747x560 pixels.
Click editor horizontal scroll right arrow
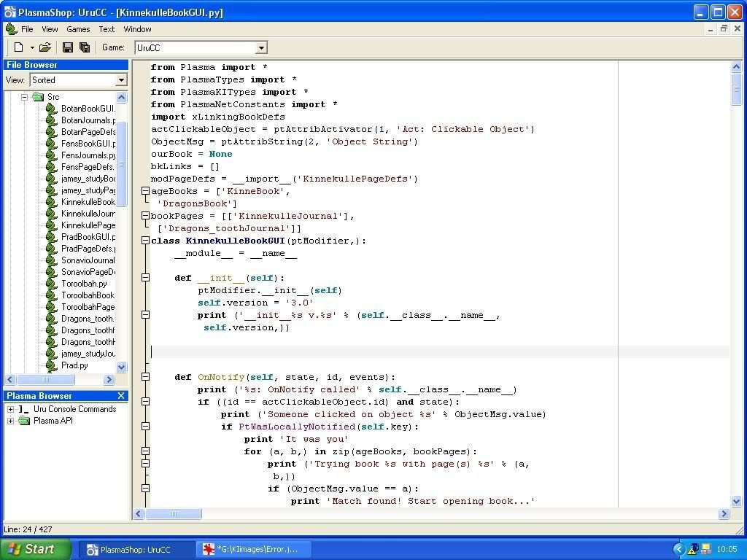(x=724, y=514)
